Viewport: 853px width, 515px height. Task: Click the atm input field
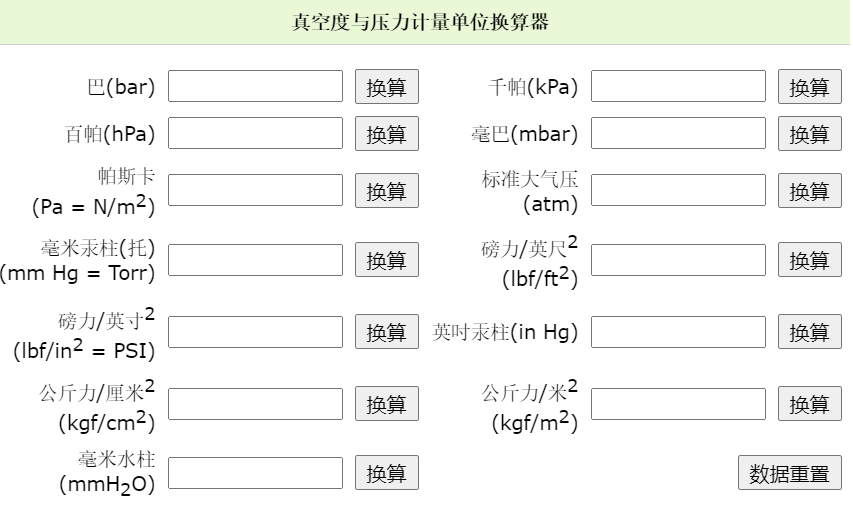tap(678, 190)
